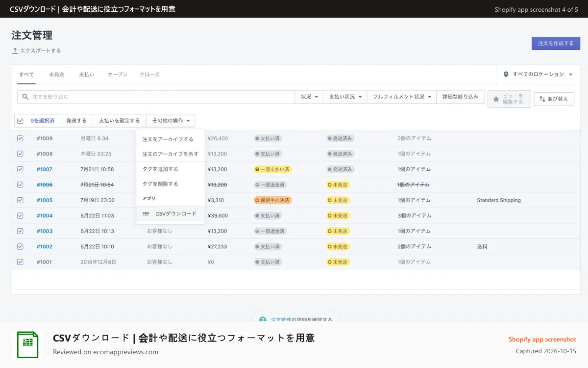The height and width of the screenshot is (368, 588).
Task: Click the ビューを編集する button
Action: click(509, 99)
